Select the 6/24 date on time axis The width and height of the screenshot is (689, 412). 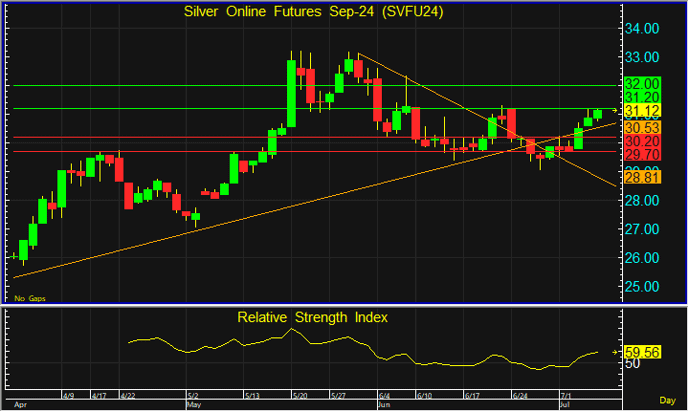point(521,396)
